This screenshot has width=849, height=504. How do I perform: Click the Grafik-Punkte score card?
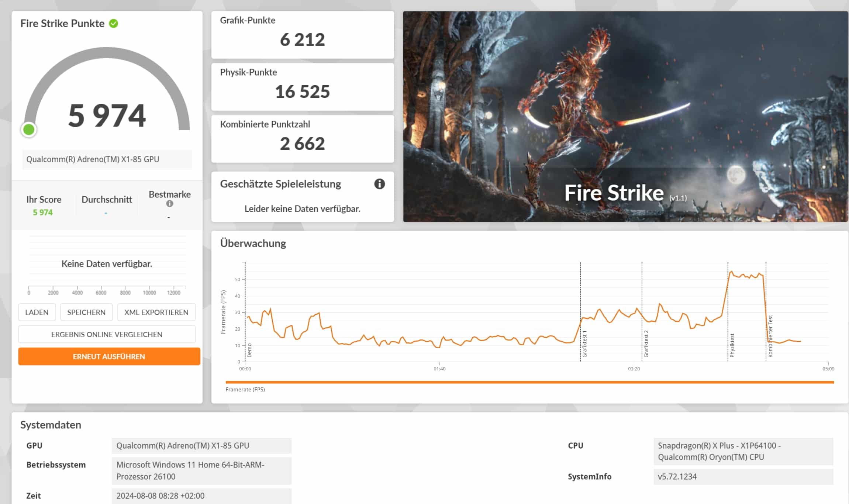(302, 35)
